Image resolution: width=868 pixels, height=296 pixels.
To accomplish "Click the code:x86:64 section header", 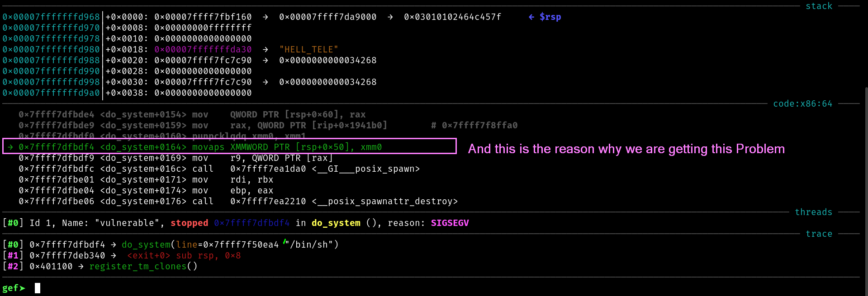I will 802,104.
